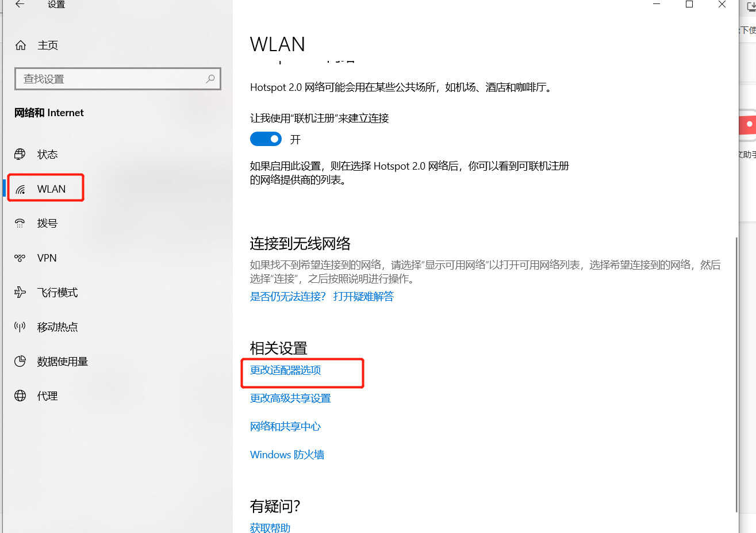Viewport: 756px width, 533px height.
Task: Click the back arrow icon in Settings
Action: [20, 4]
